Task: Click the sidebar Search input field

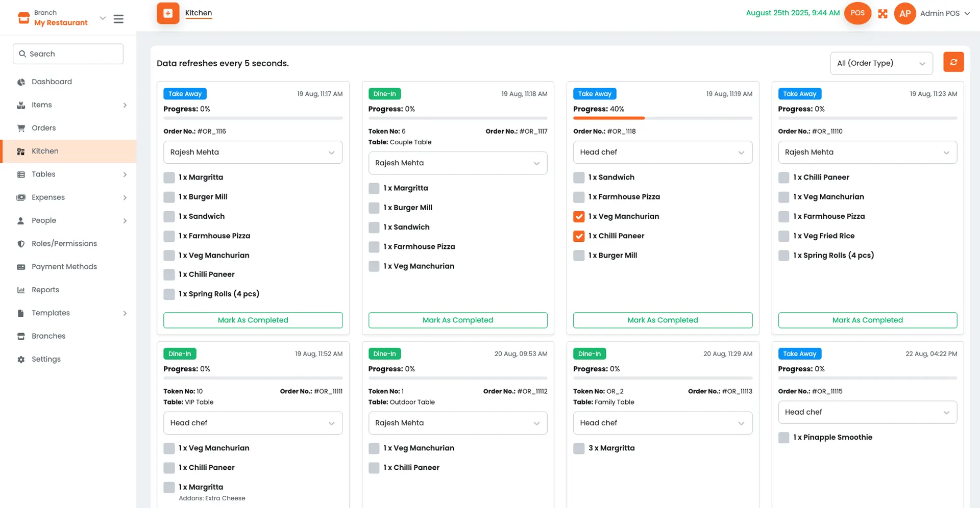Action: [68, 54]
